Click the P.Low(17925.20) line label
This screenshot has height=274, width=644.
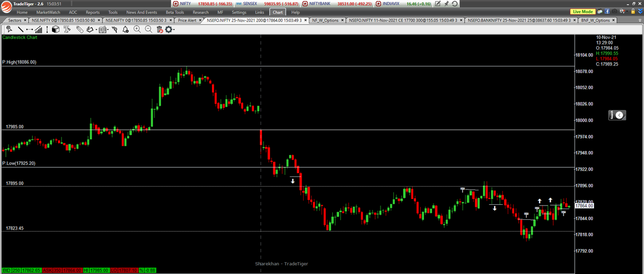coord(19,163)
